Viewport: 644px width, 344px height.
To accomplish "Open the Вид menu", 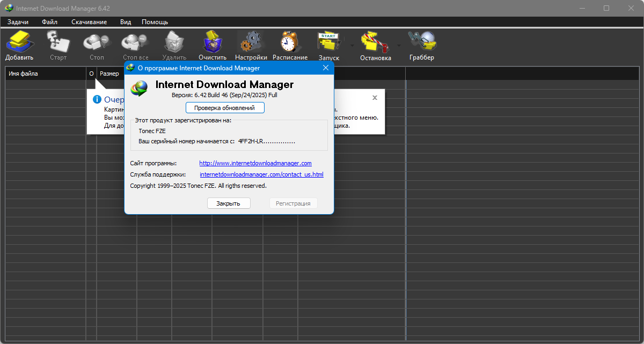I will [126, 22].
